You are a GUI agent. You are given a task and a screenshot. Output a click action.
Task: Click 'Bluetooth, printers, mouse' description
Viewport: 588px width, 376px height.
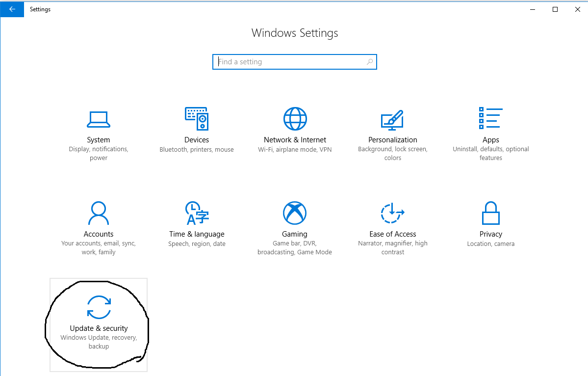coord(197,149)
